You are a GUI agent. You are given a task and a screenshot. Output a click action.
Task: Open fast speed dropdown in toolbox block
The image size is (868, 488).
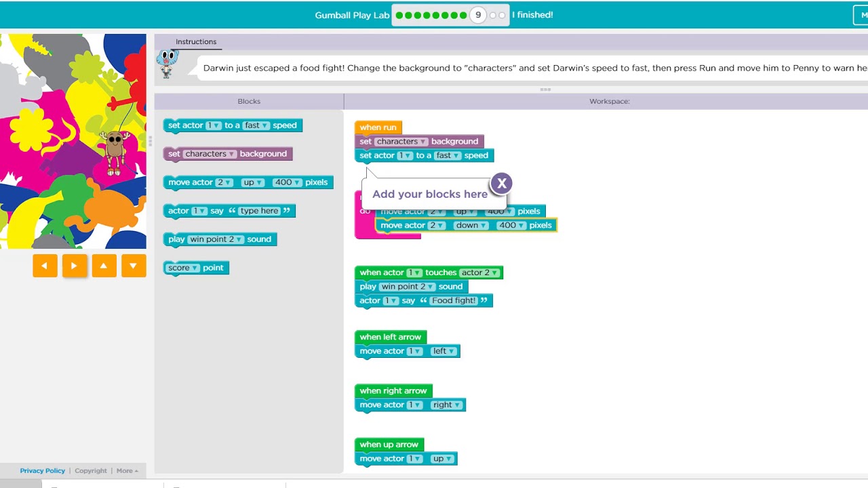(256, 125)
